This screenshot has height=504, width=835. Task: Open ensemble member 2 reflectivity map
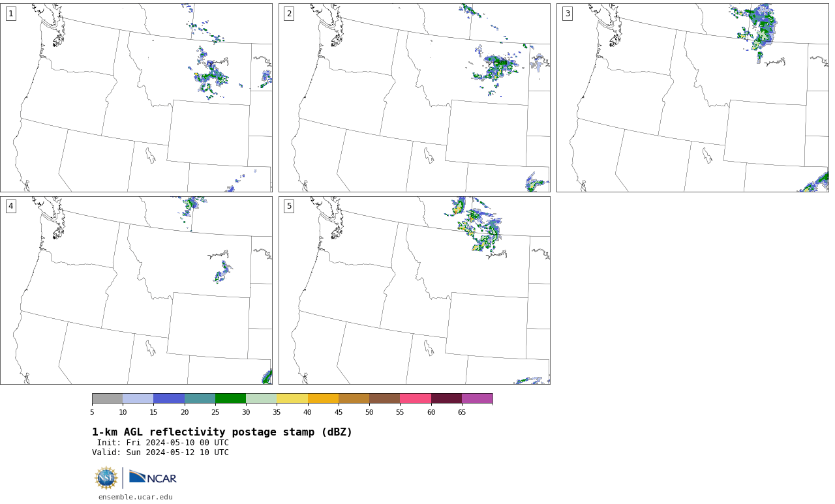tap(414, 98)
